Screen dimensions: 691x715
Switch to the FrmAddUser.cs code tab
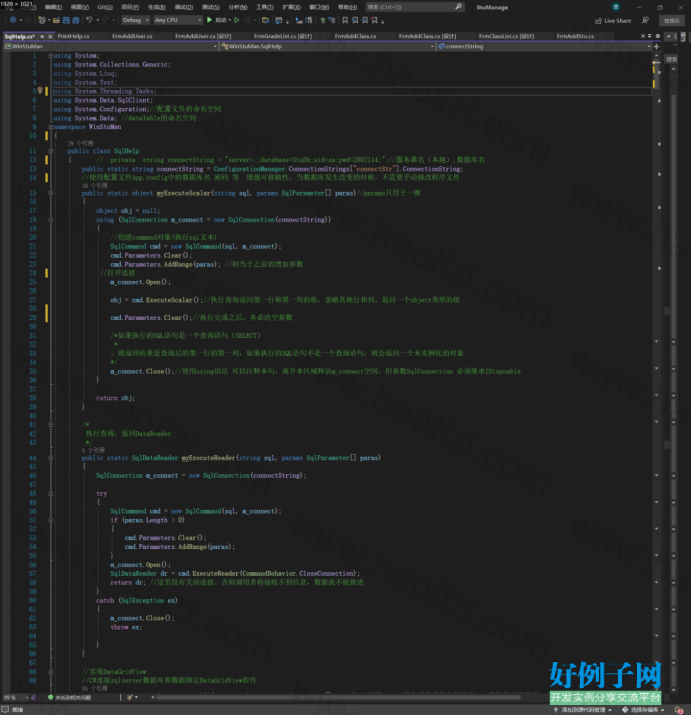coord(132,36)
